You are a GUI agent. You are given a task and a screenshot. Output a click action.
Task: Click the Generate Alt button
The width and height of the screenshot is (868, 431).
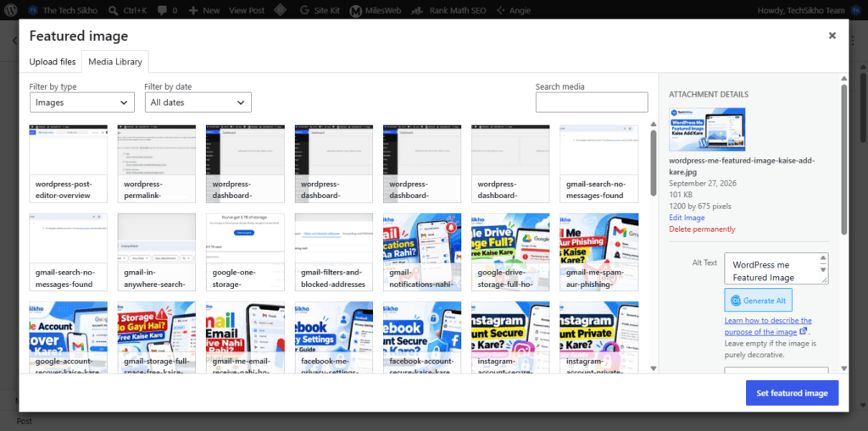click(x=758, y=301)
